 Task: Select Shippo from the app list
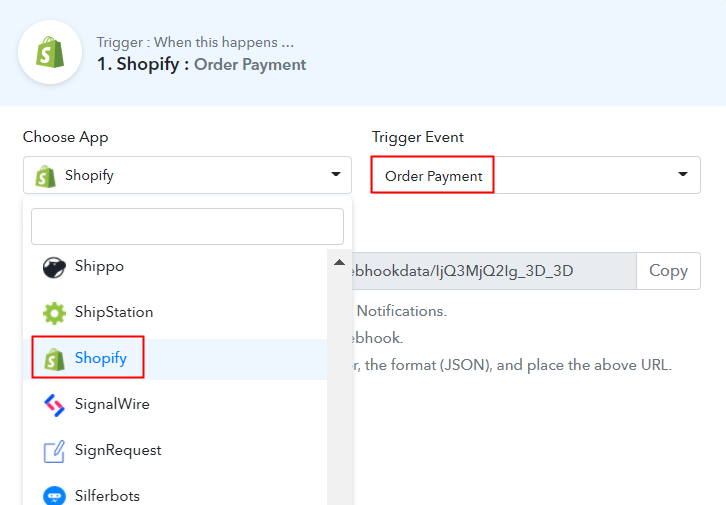tap(175, 267)
